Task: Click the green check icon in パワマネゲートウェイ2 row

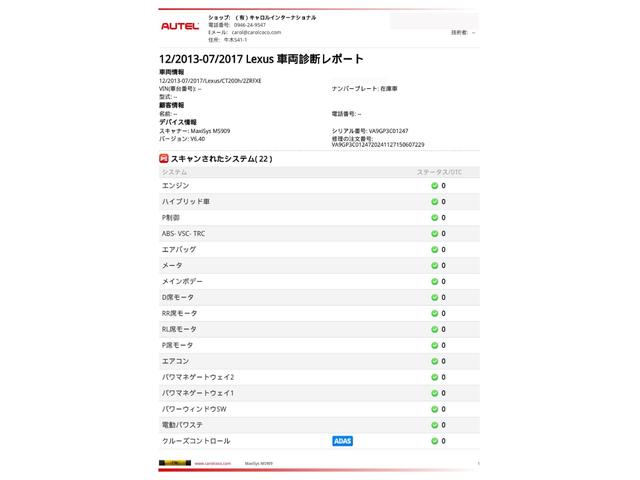Action: 435,377
